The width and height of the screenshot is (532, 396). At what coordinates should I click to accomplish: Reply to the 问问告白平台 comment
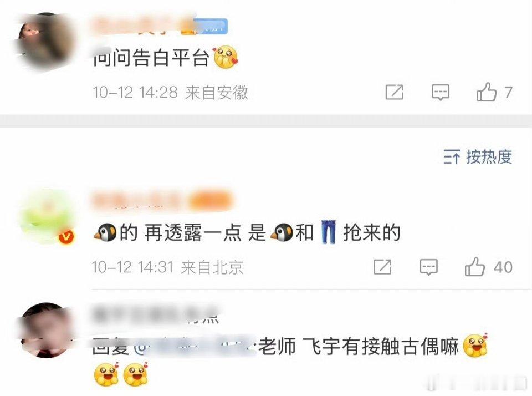tap(441, 92)
